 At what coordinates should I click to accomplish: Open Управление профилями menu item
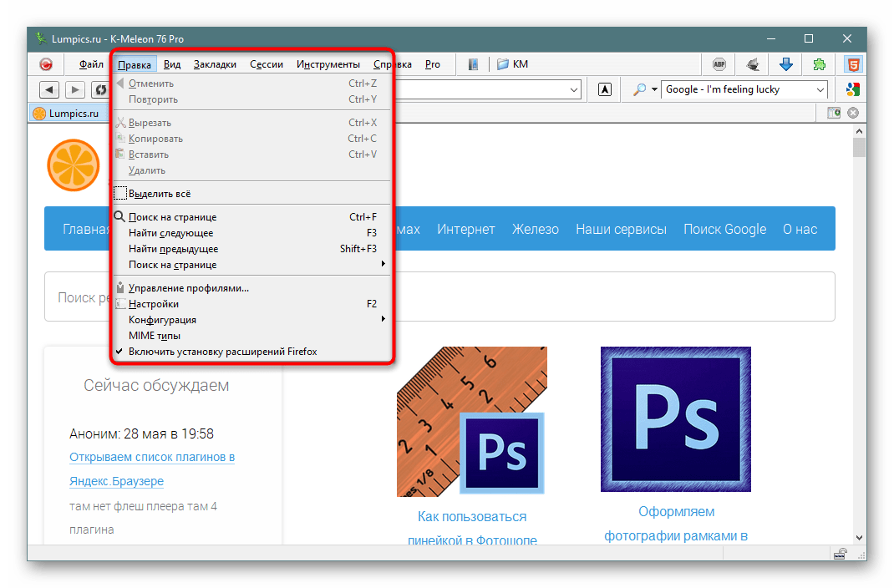coord(251,287)
